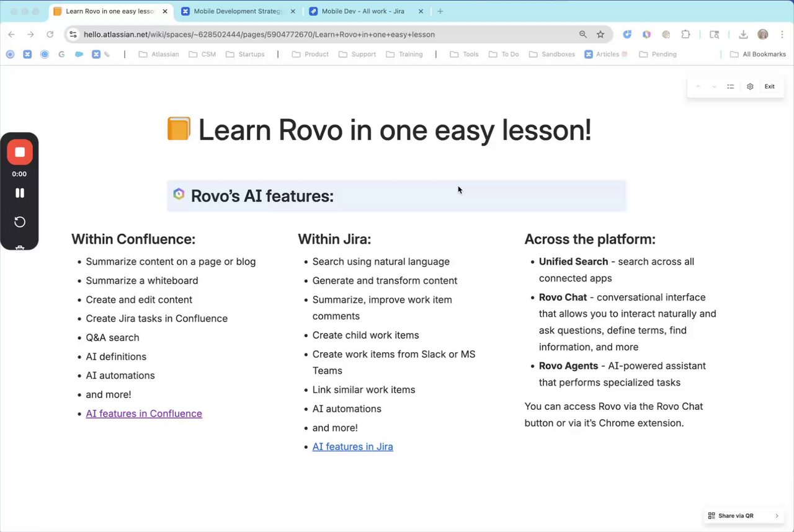Click the zoom magnifier icon in address bar

pyautogui.click(x=583, y=35)
